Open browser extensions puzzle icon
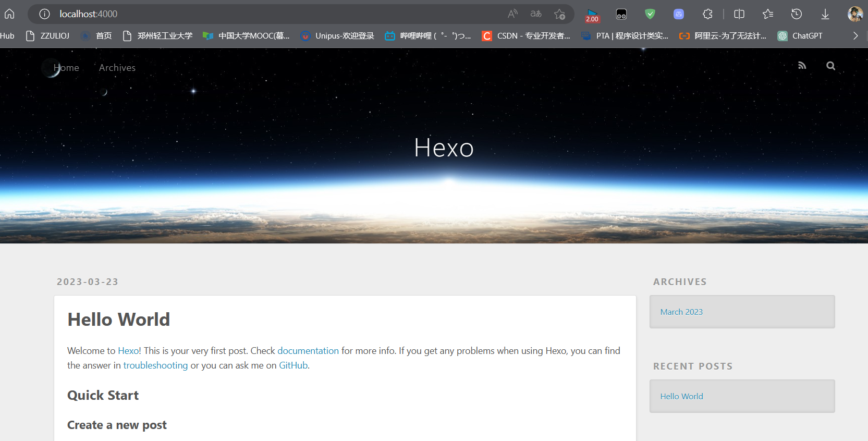The width and height of the screenshot is (868, 441). tap(707, 14)
